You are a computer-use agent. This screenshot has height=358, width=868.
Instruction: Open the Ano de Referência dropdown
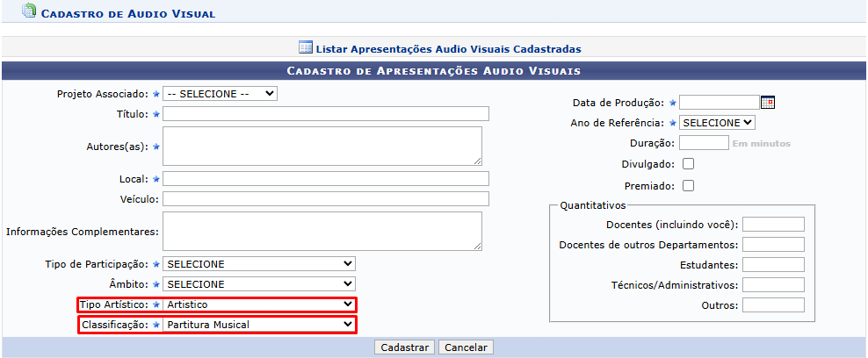717,123
